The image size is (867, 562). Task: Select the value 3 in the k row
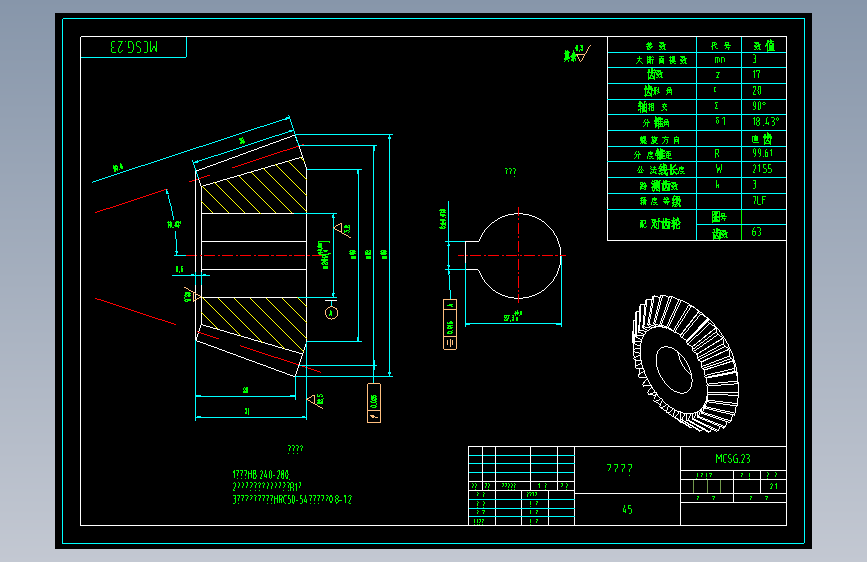click(755, 185)
